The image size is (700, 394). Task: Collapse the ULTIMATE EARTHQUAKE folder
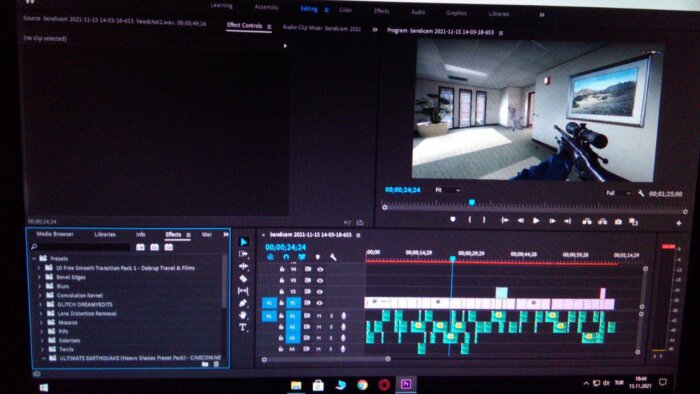coord(44,358)
